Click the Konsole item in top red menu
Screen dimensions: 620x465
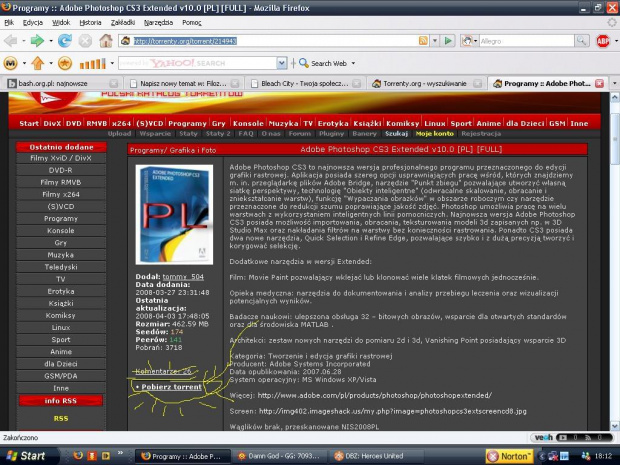pyautogui.click(x=248, y=123)
